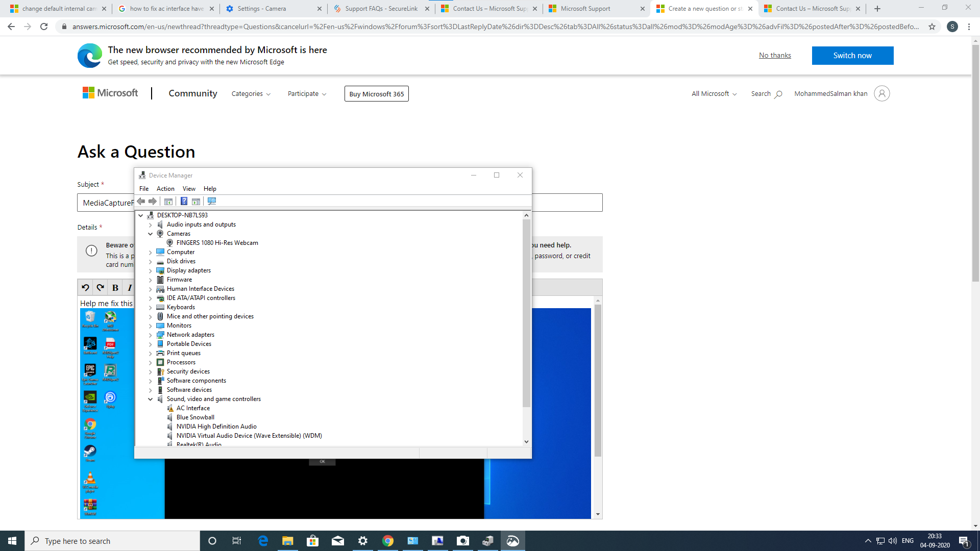Click Chrome icon on the taskbar
The width and height of the screenshot is (980, 551).
(388, 541)
